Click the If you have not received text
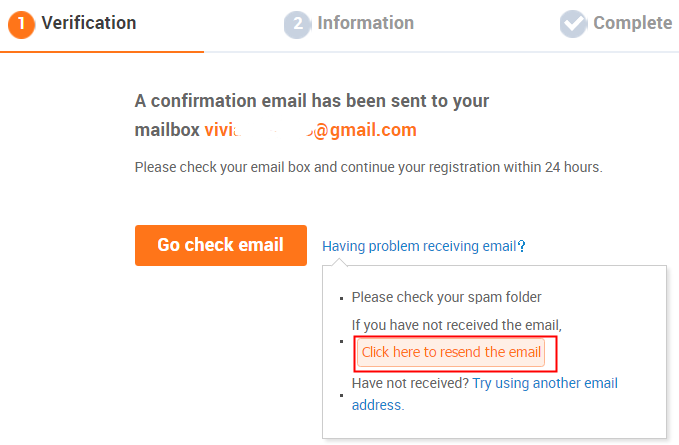Screen dimensions: 679x445 (456, 324)
